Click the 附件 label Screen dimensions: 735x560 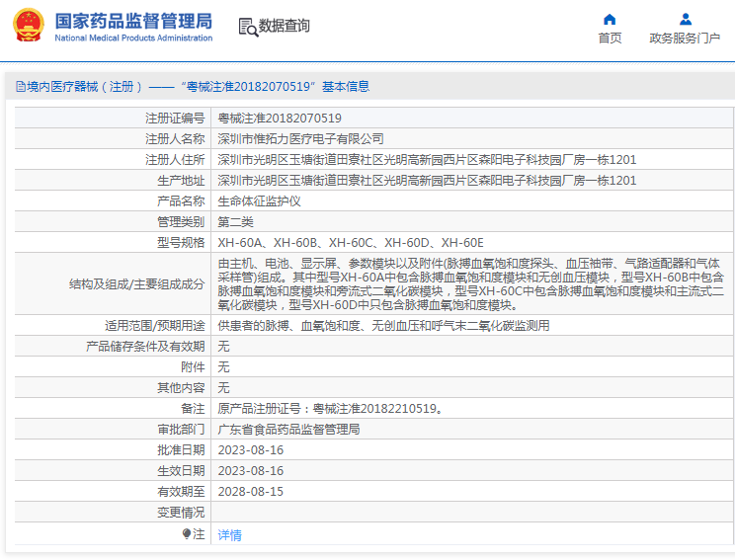tap(193, 366)
